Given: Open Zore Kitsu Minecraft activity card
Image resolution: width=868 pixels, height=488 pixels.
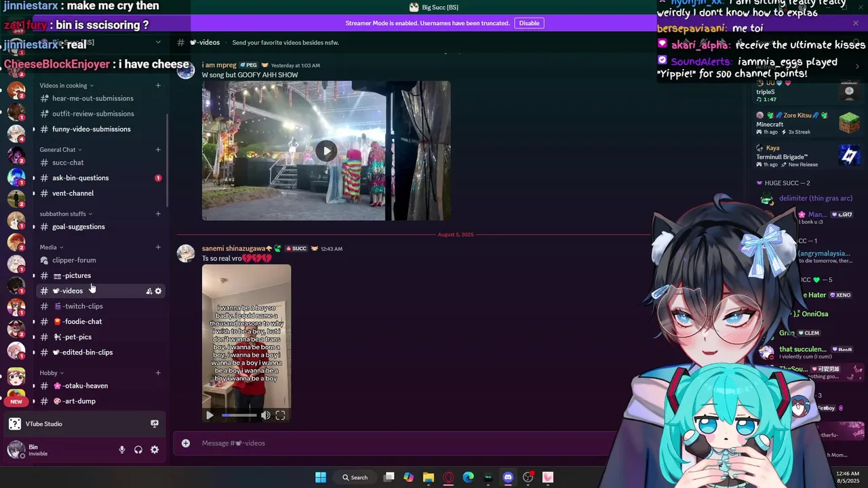Looking at the screenshot, I should [x=808, y=124].
